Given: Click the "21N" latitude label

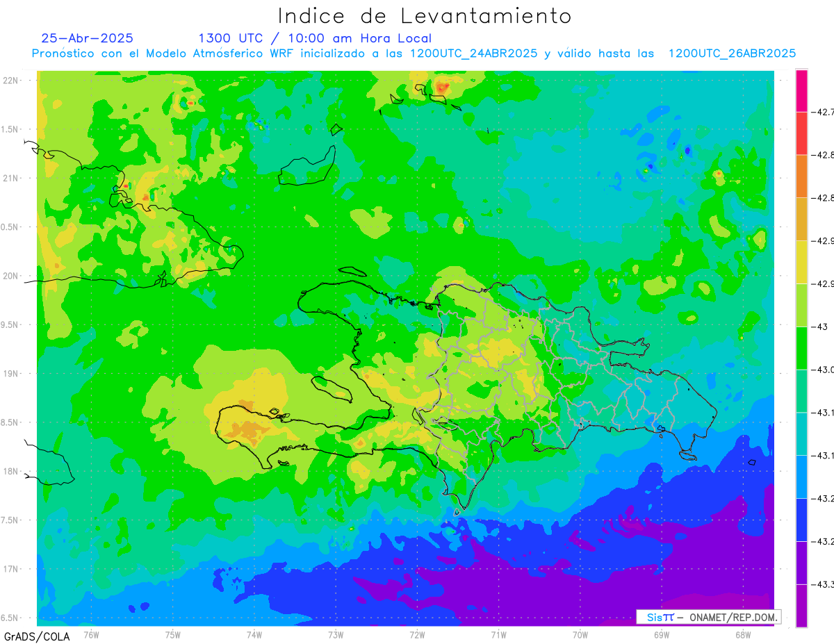Looking at the screenshot, I should pos(11,178).
